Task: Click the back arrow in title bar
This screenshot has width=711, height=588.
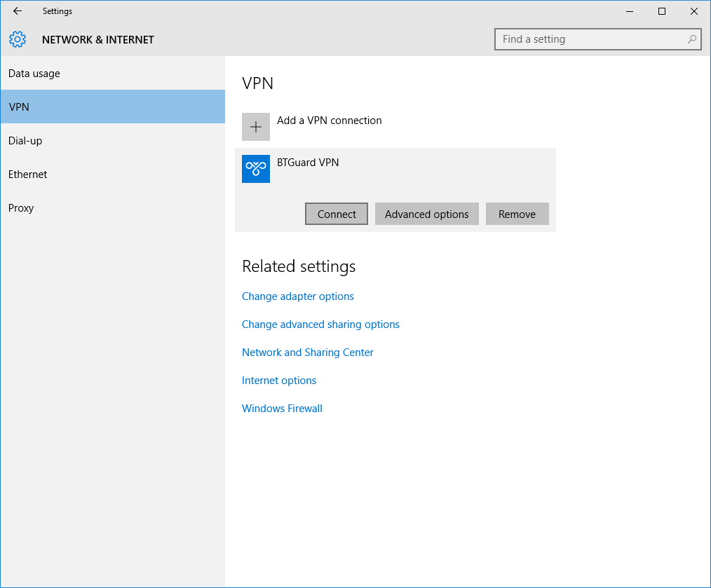Action: [x=18, y=11]
